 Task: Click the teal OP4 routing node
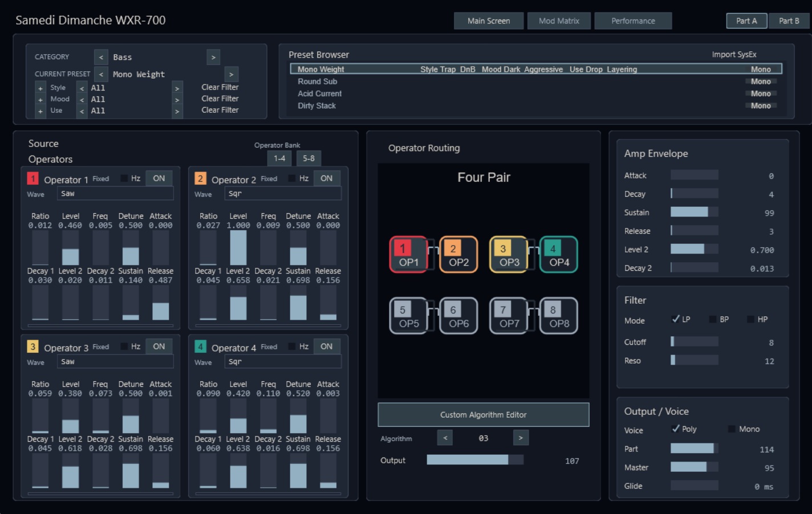pyautogui.click(x=558, y=255)
